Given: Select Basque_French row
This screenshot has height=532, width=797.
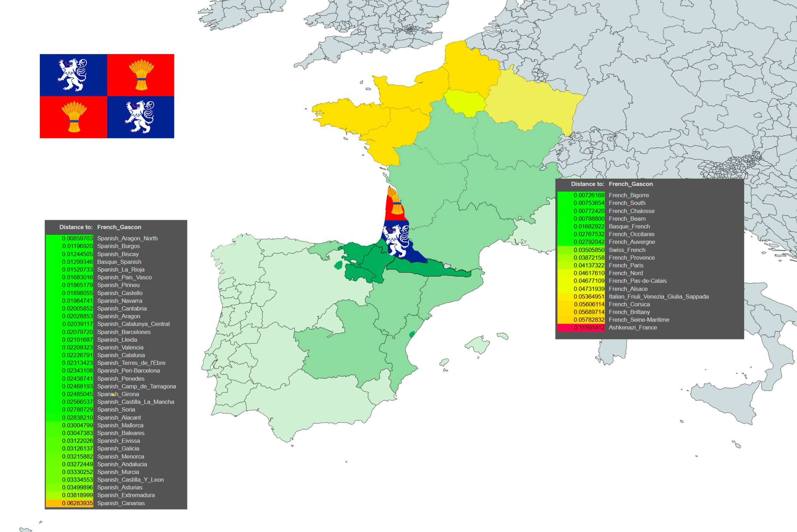Looking at the screenshot, I should [650, 226].
